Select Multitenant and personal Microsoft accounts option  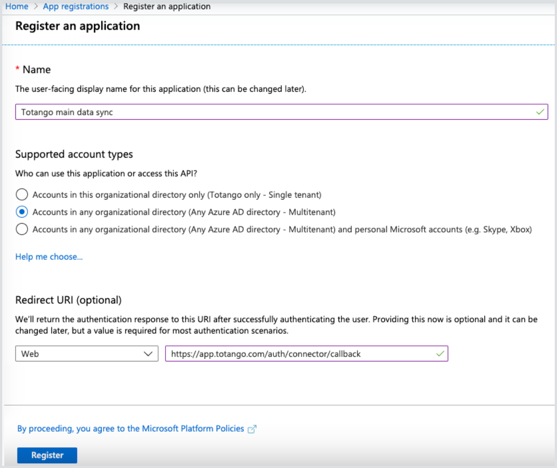click(22, 229)
